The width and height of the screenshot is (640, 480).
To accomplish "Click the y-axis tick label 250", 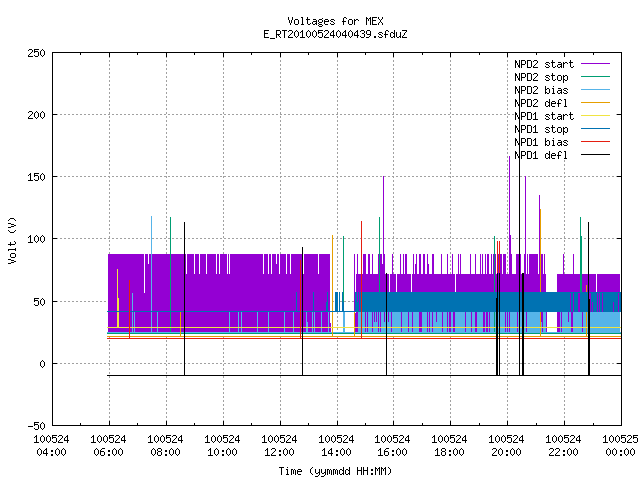I will click(36, 53).
